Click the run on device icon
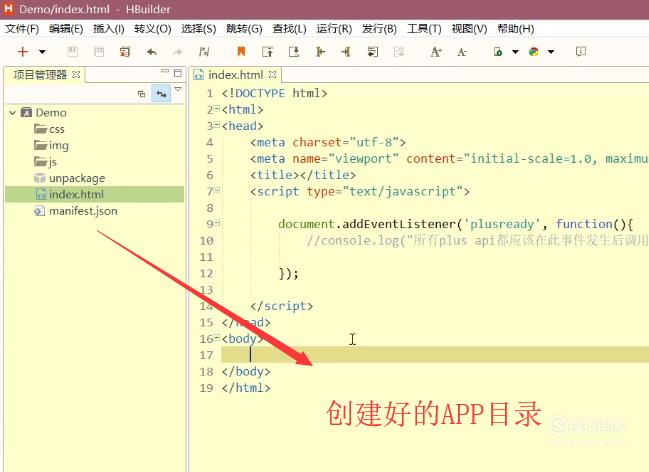 [498, 52]
